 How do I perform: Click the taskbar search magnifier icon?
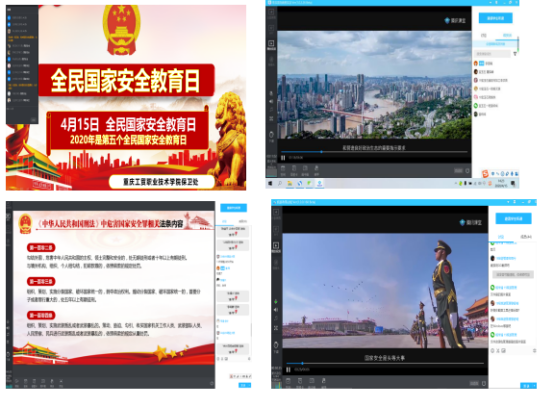(x=280, y=183)
